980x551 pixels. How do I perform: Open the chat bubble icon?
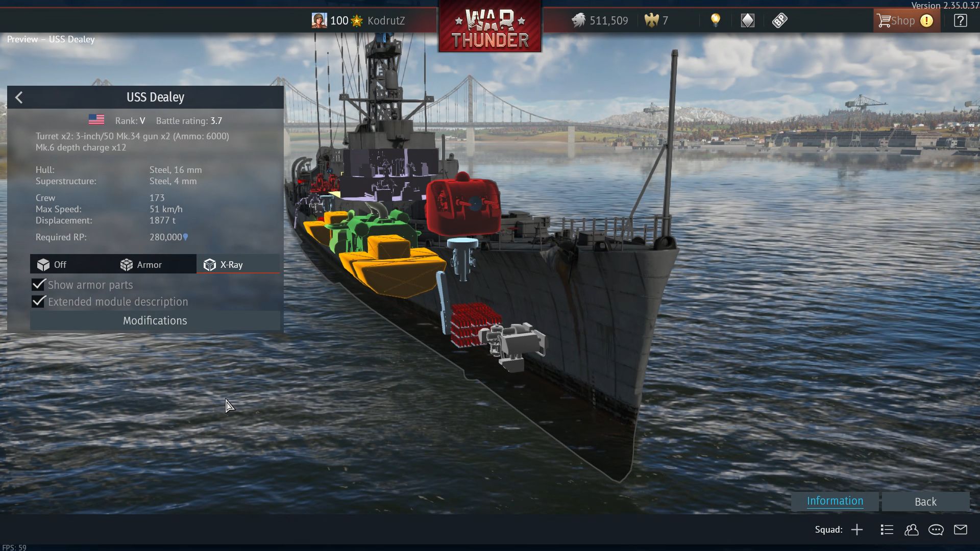[936, 530]
